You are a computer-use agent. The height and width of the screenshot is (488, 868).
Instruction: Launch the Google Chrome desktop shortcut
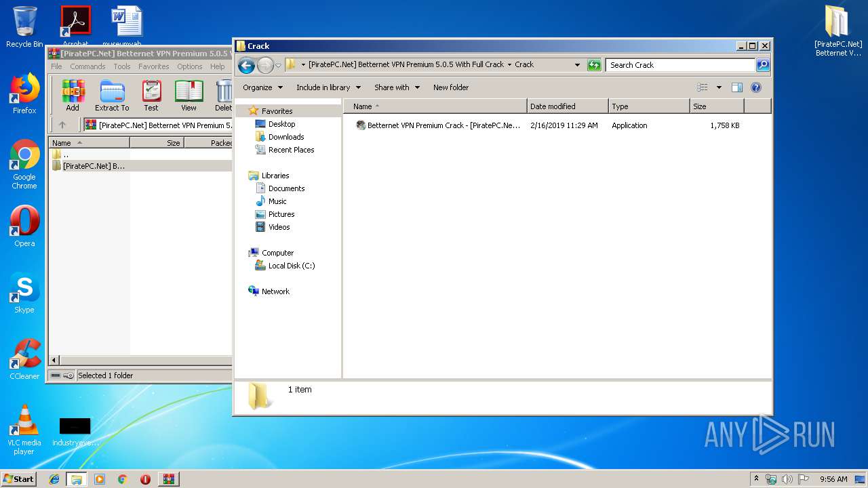coord(24,165)
